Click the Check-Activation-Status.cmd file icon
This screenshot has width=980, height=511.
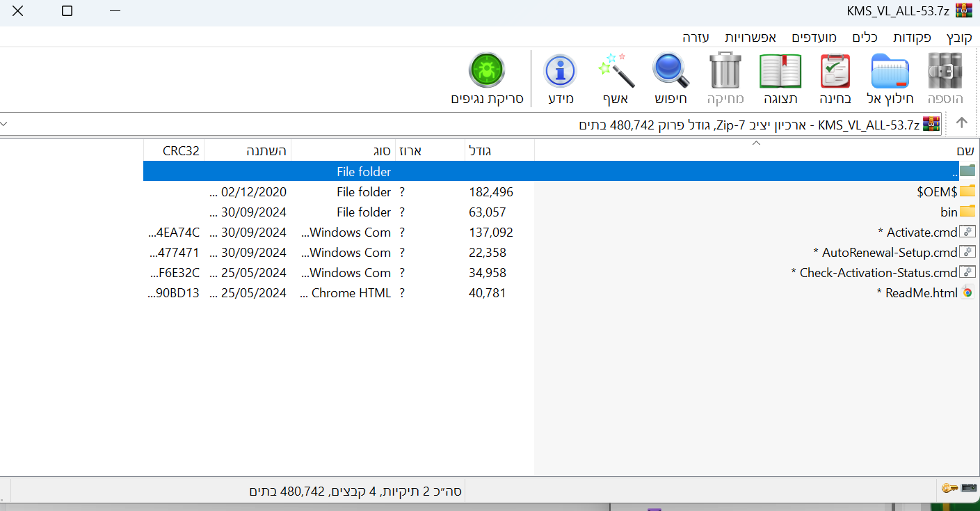click(967, 272)
